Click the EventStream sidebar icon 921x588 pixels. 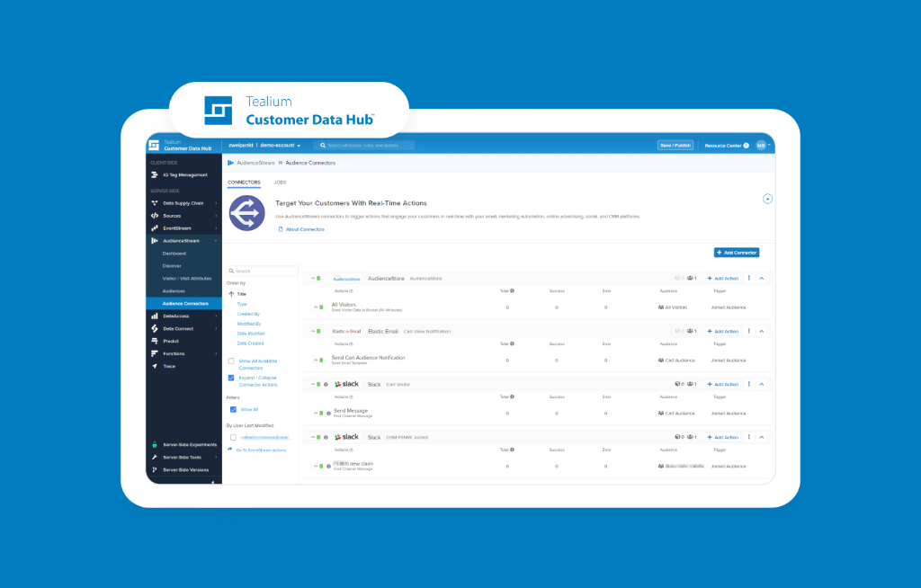(x=155, y=227)
